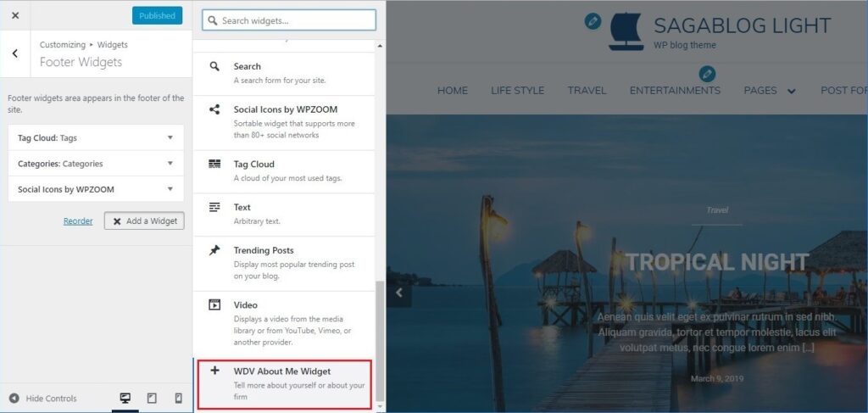The image size is (868, 413).
Task: Expand the Categories widget settings
Action: [97, 164]
